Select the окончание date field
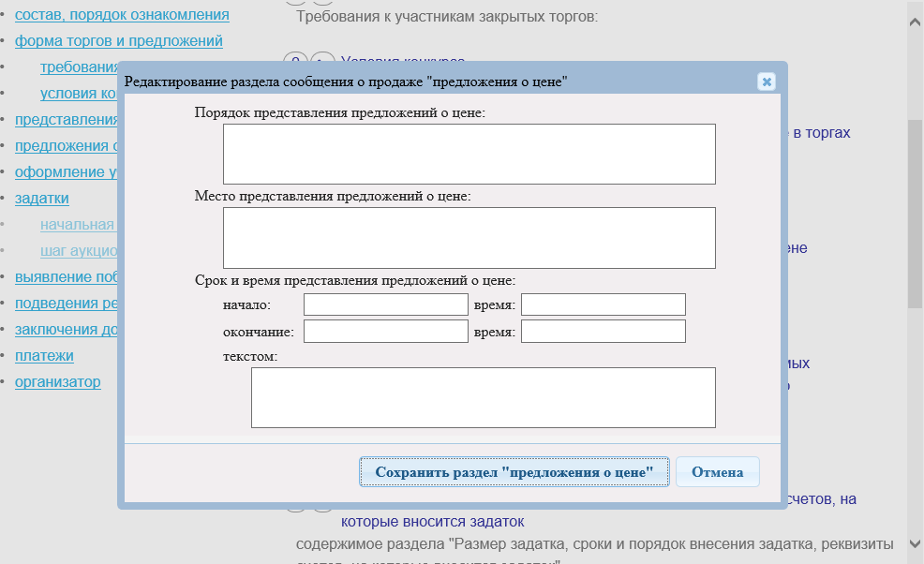 coord(385,332)
